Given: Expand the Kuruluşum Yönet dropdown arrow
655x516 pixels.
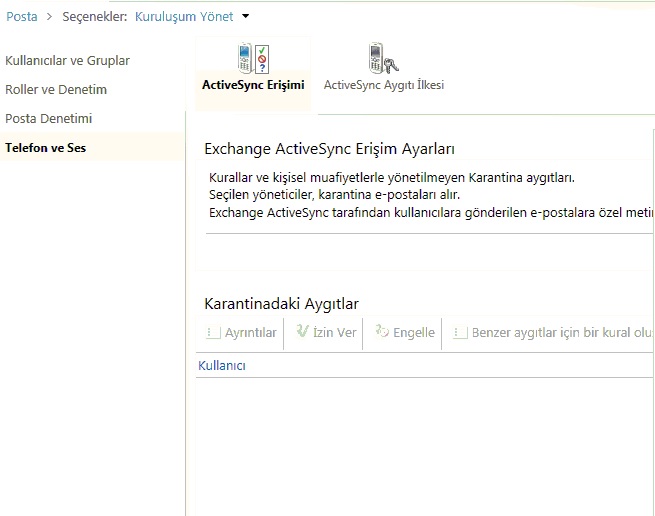Looking at the screenshot, I should 246,16.
